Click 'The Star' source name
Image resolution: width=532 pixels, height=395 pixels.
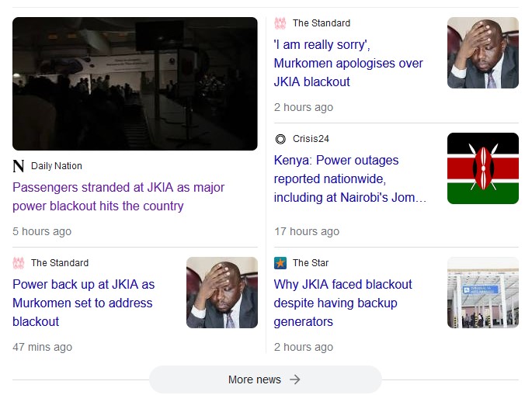coord(311,263)
